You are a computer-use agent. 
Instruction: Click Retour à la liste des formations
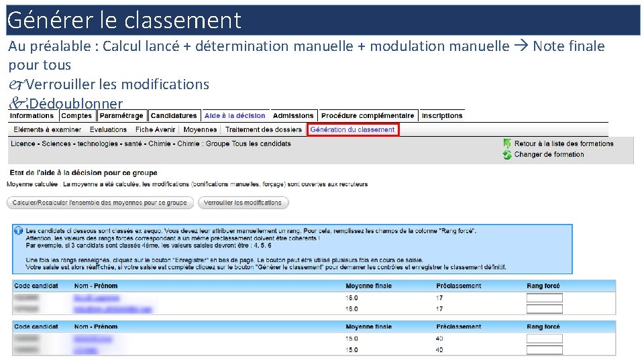click(x=564, y=143)
